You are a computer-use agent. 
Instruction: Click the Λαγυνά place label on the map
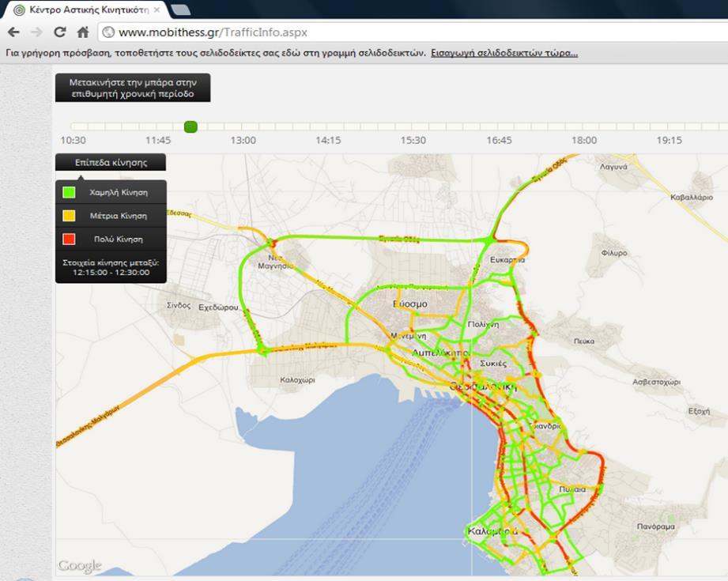(613, 167)
